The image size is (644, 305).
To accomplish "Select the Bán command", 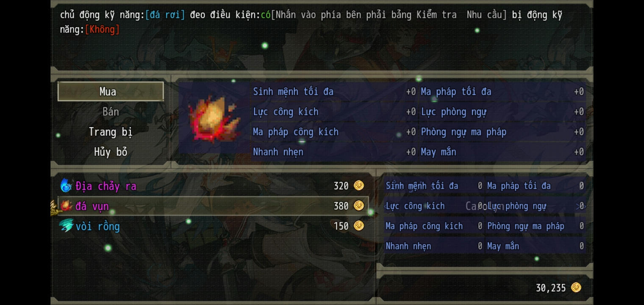I will click(x=111, y=112).
